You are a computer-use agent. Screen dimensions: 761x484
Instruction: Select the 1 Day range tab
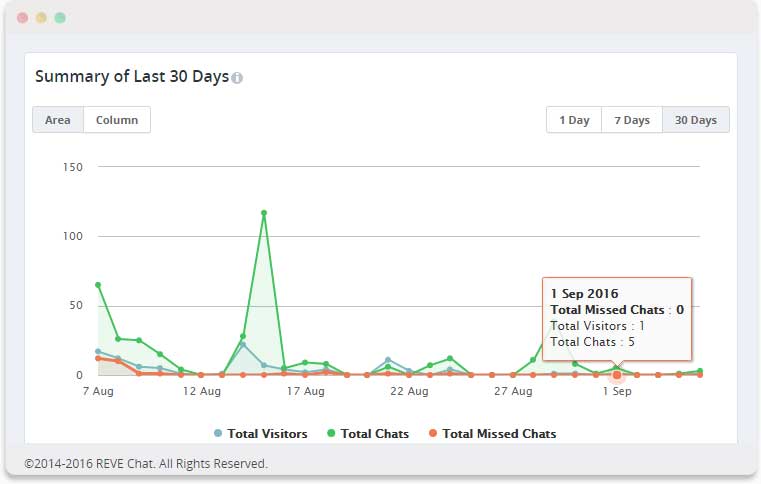click(574, 120)
